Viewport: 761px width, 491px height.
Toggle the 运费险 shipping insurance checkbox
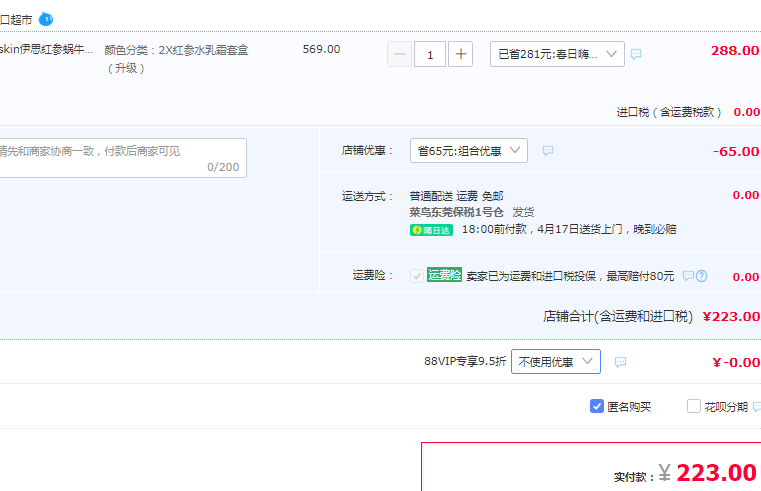click(x=416, y=276)
